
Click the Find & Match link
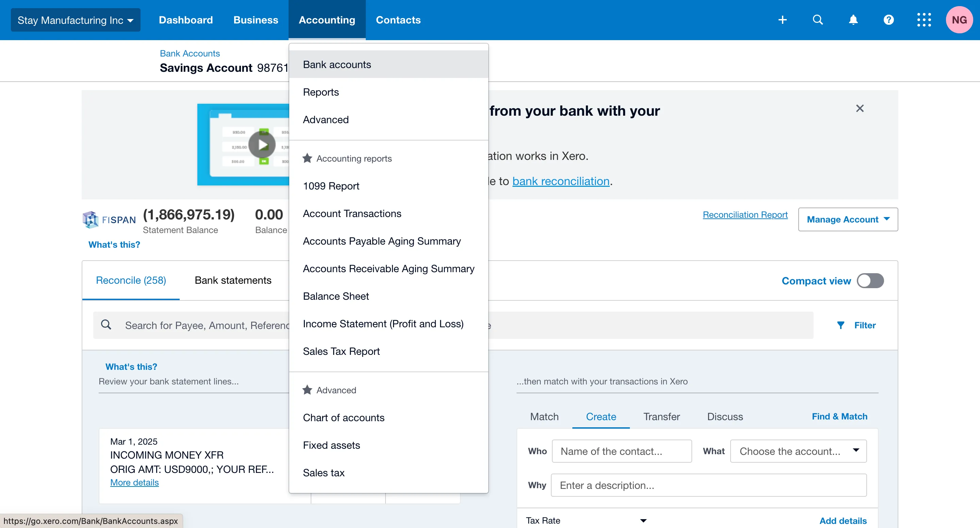point(839,416)
